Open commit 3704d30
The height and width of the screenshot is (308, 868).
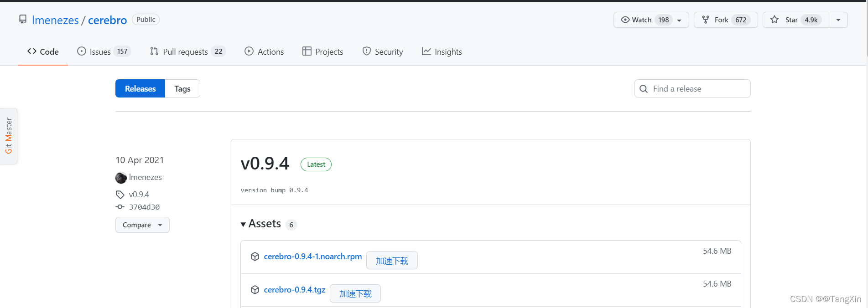tap(144, 207)
